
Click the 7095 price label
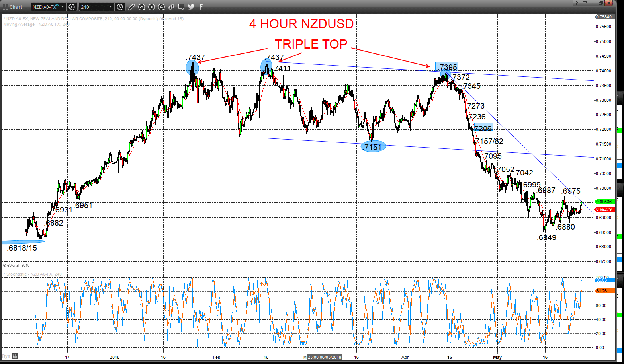[x=493, y=156]
